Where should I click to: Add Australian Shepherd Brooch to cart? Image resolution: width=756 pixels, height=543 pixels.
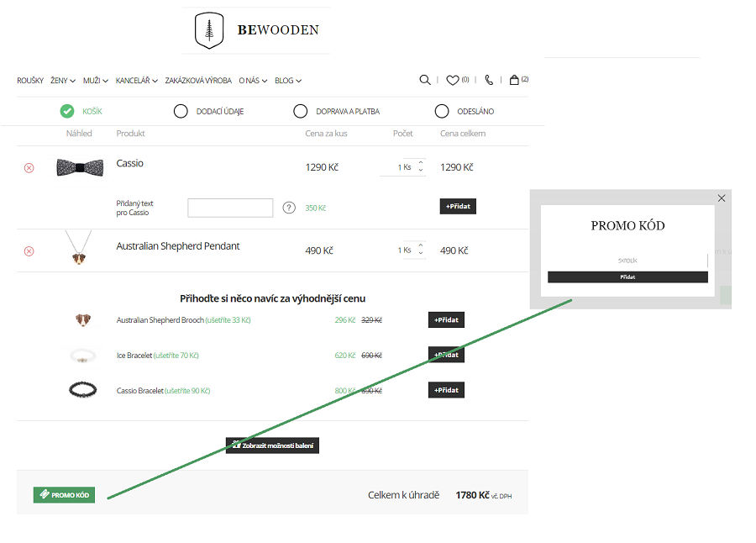447,319
